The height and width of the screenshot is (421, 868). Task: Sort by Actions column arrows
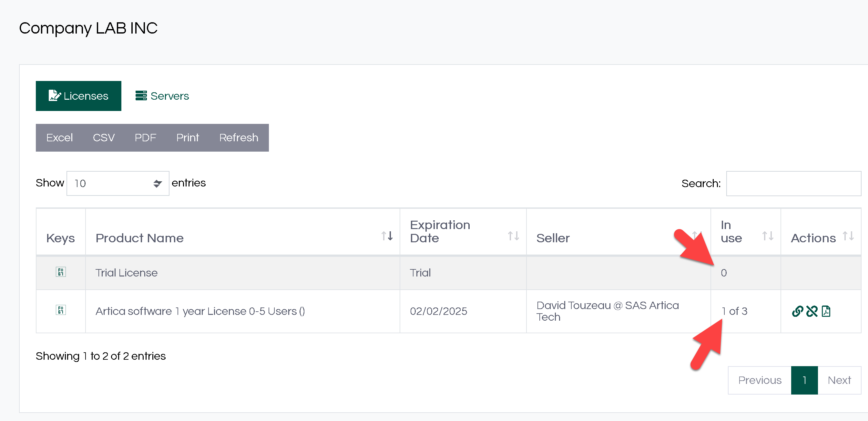tap(848, 236)
